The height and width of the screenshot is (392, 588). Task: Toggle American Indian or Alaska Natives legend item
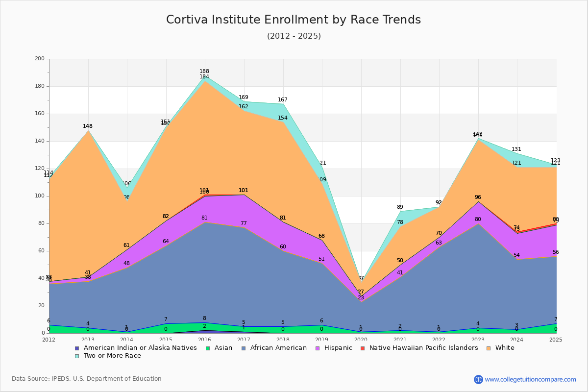pyautogui.click(x=136, y=348)
